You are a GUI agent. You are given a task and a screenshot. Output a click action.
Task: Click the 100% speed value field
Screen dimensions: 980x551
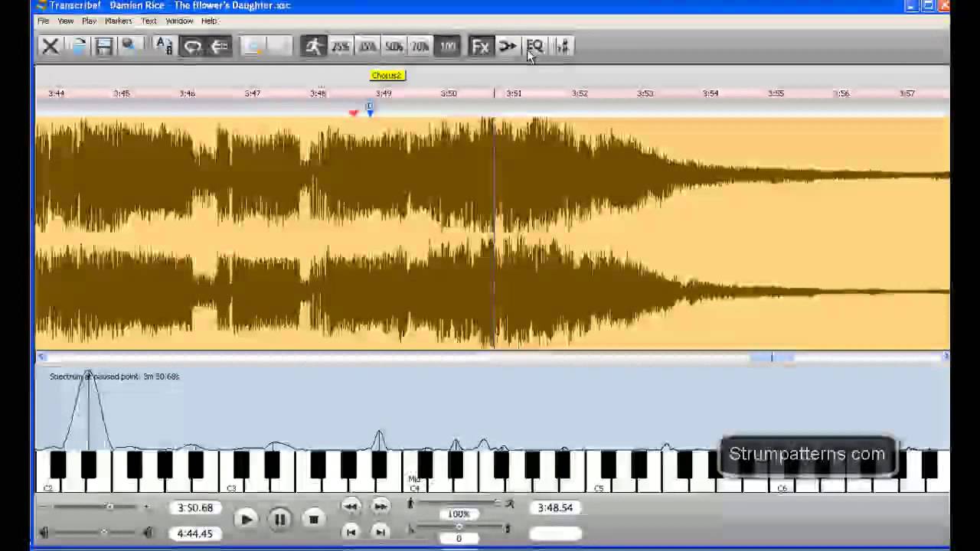(x=459, y=514)
